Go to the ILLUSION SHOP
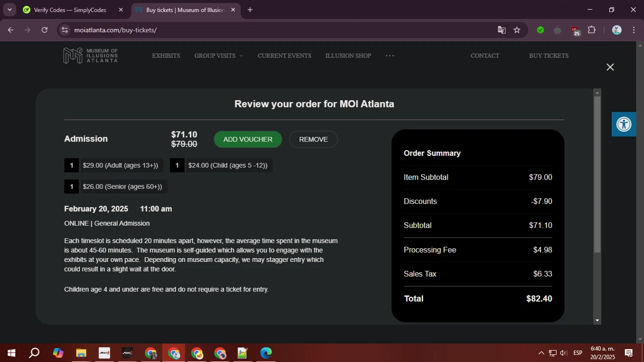 click(348, 56)
